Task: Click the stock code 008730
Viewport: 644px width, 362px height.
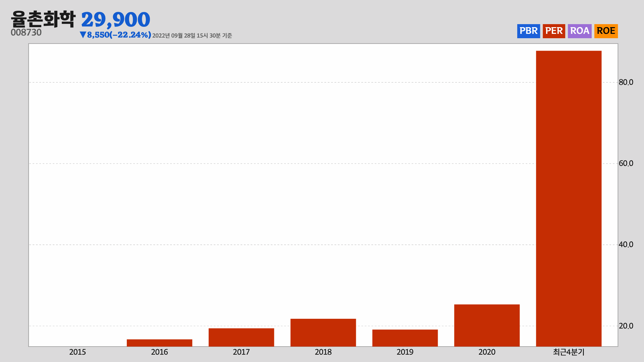Action: point(26,33)
